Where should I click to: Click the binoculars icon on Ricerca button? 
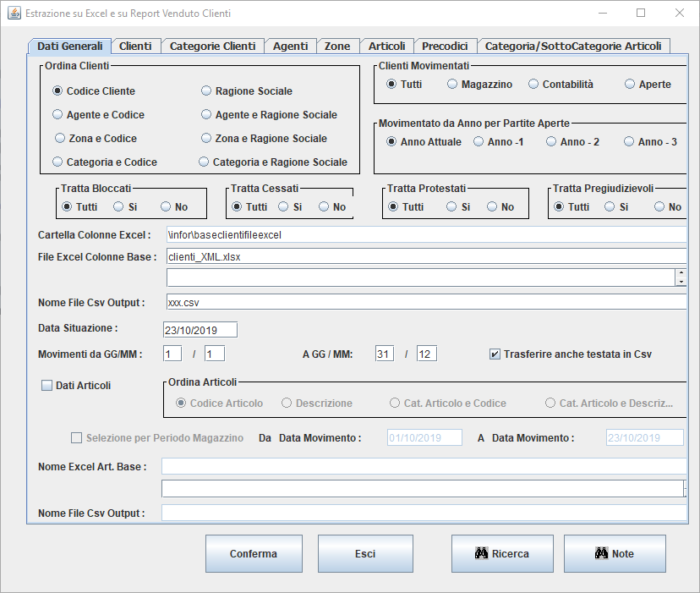(x=481, y=553)
